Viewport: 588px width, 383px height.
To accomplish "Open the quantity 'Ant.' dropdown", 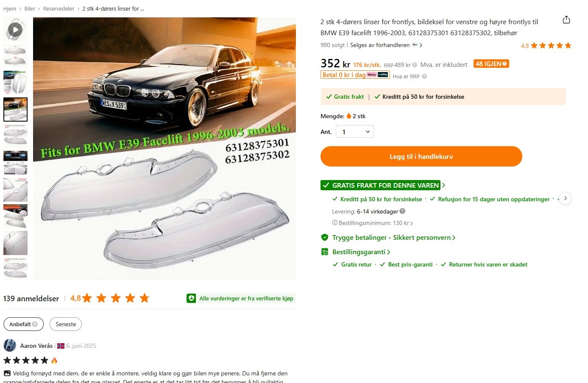I will coord(355,132).
